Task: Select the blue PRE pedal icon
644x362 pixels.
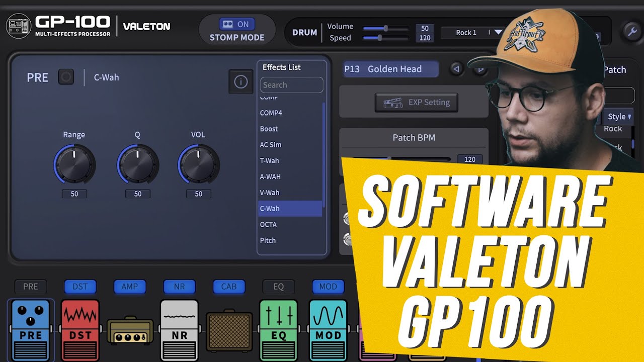Action: pyautogui.click(x=31, y=329)
